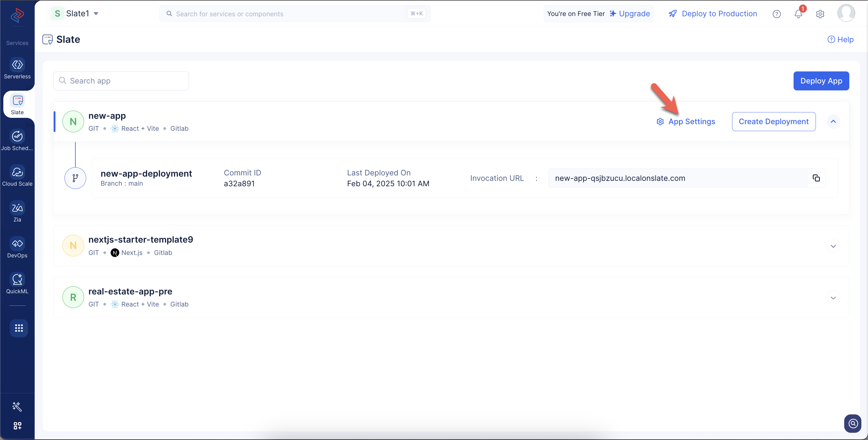868x440 pixels.
Task: Open the QuickML service
Action: click(17, 280)
